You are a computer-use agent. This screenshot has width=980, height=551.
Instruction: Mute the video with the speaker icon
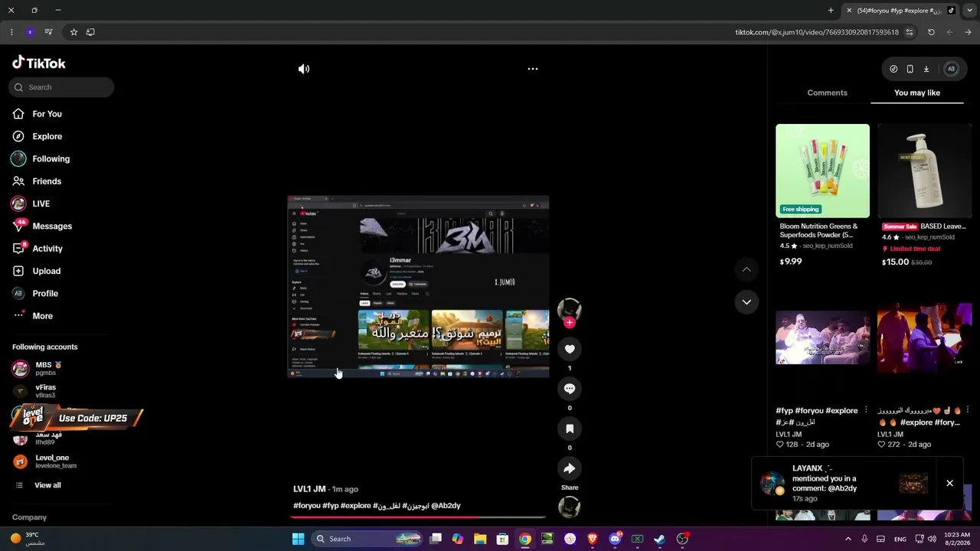(x=304, y=69)
